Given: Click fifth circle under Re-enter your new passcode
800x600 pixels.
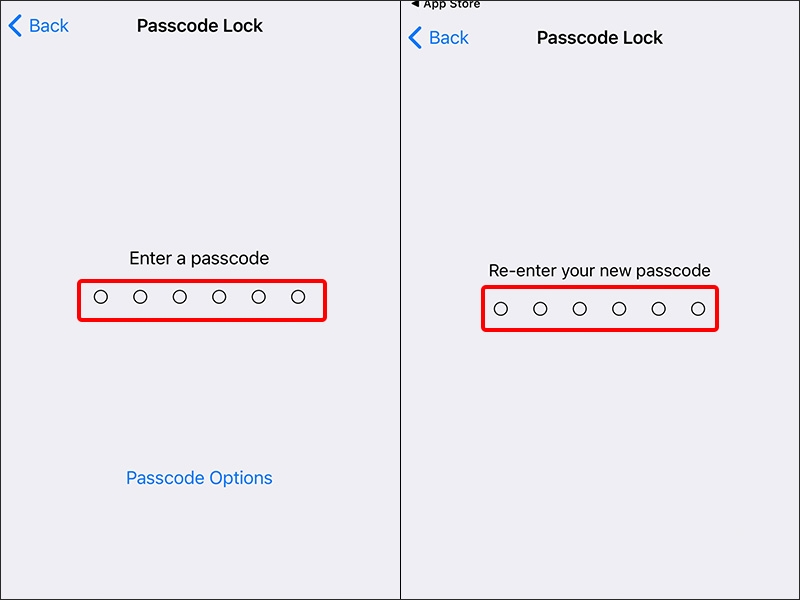Looking at the screenshot, I should coord(659,309).
